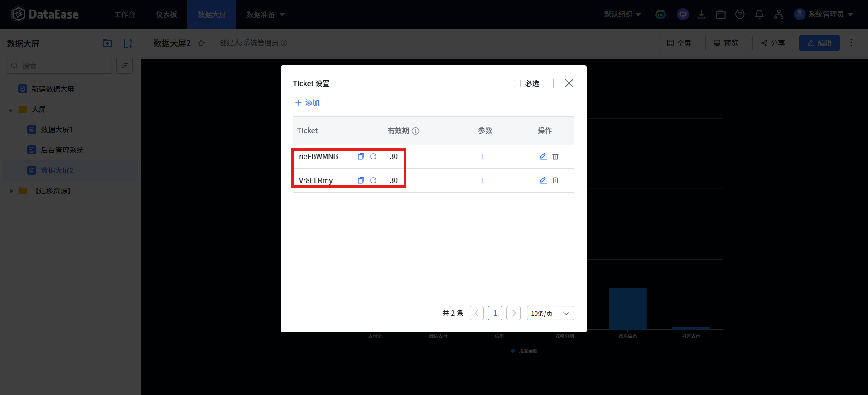Image resolution: width=868 pixels, height=395 pixels.
Task: Open the notifications bell
Action: click(x=759, y=14)
